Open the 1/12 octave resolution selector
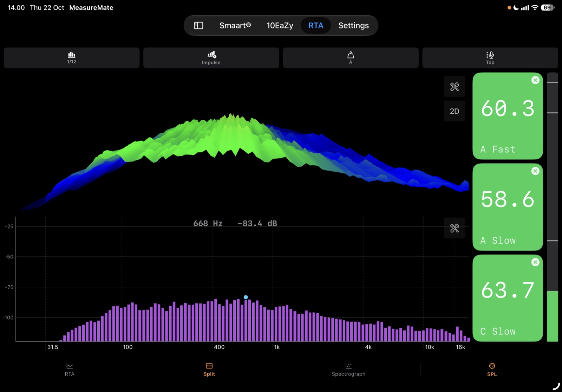Screen dimensions: 562x392 [x=72, y=58]
